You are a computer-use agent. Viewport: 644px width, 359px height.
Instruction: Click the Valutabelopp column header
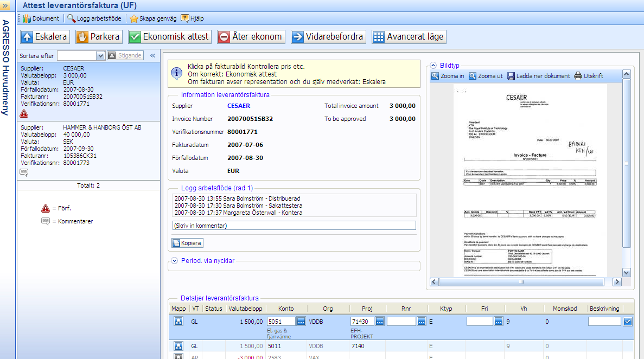(x=245, y=309)
